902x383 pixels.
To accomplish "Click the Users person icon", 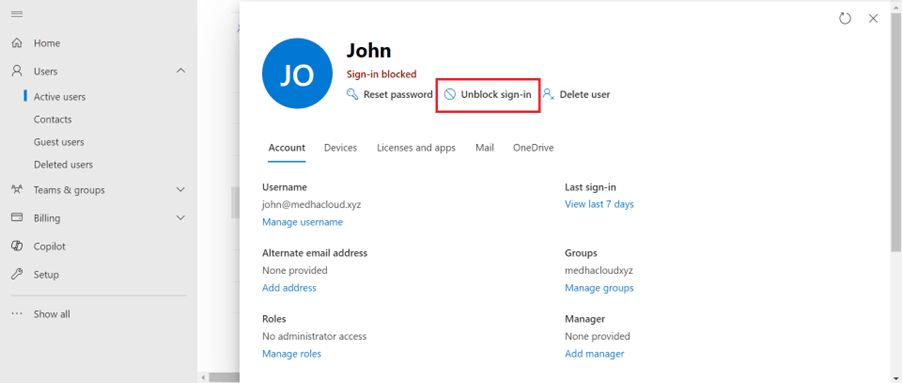I will [x=17, y=71].
